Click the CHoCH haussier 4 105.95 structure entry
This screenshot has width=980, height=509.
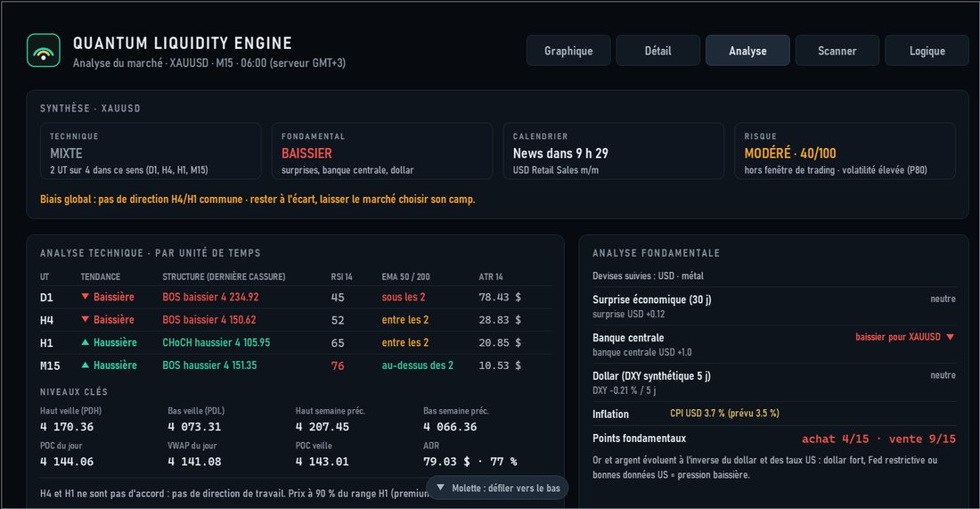click(216, 342)
